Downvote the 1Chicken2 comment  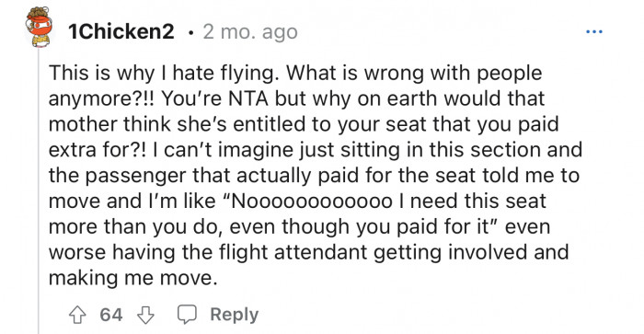point(145,315)
